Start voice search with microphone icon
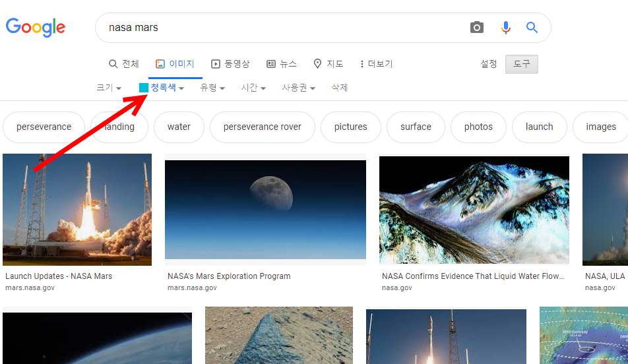 coord(505,27)
